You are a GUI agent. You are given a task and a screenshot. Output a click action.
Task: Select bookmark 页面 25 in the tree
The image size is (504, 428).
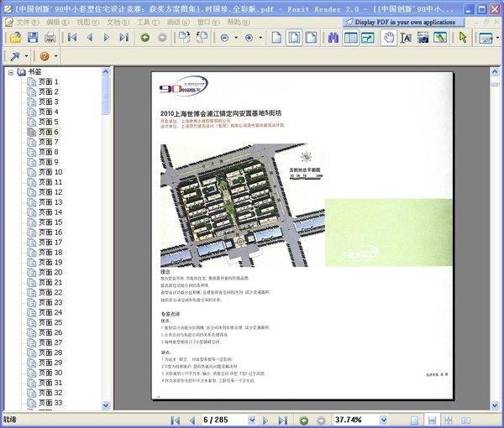click(50, 322)
